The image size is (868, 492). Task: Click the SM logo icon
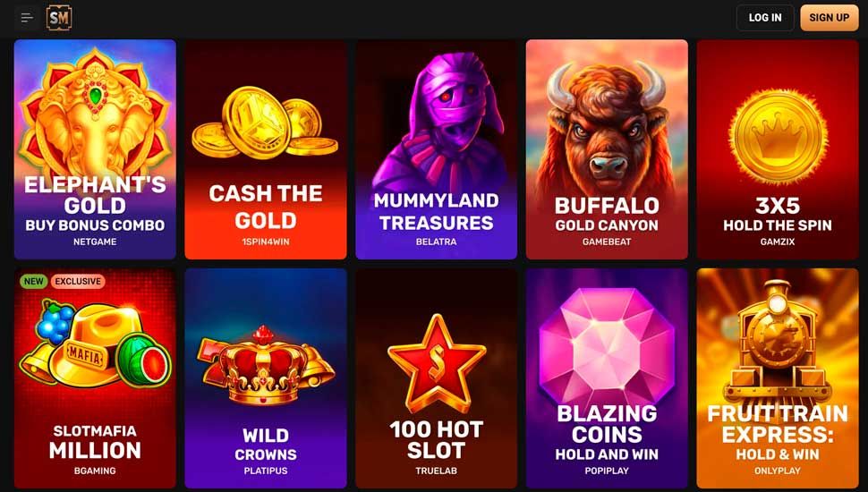click(x=59, y=18)
